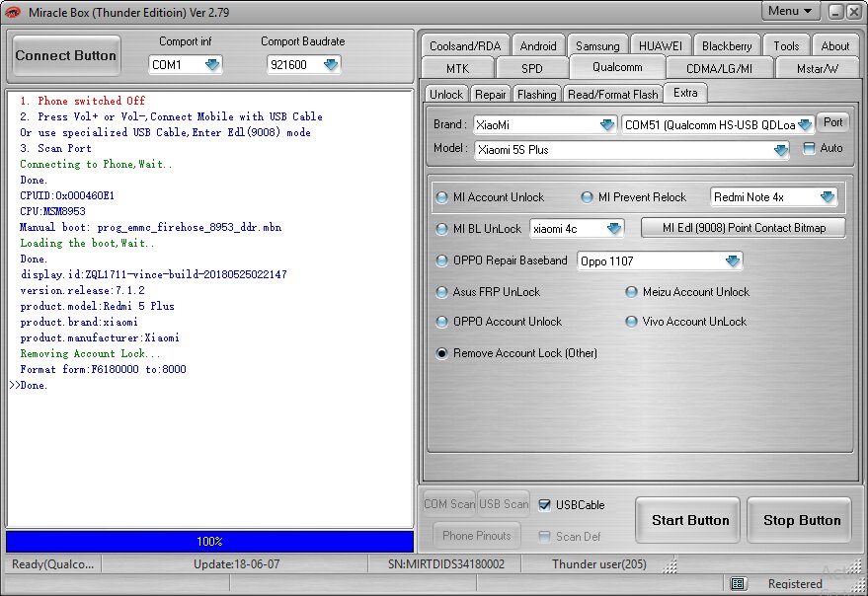Select the Vivo Account UnLock radio button
The height and width of the screenshot is (596, 868).
[631, 322]
